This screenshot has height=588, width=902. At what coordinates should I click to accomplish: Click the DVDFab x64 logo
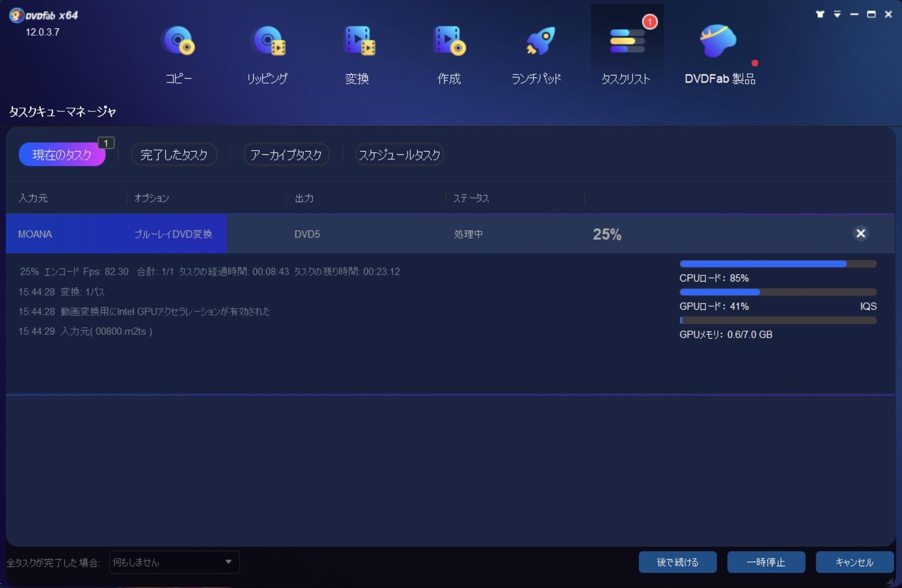[x=43, y=15]
